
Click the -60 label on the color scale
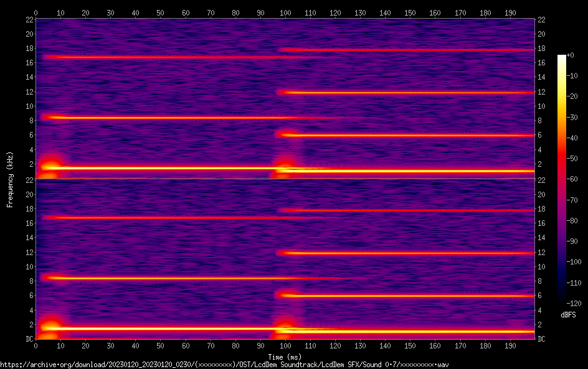[572, 179]
